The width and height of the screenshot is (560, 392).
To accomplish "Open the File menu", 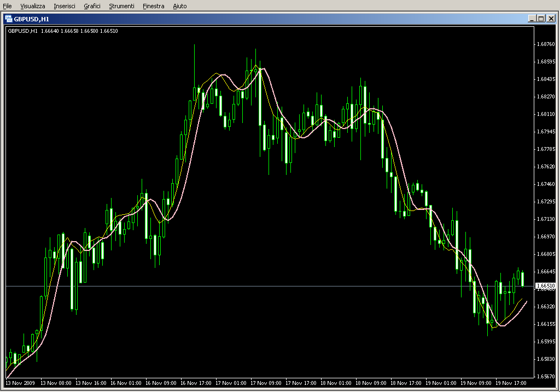I will (7, 6).
